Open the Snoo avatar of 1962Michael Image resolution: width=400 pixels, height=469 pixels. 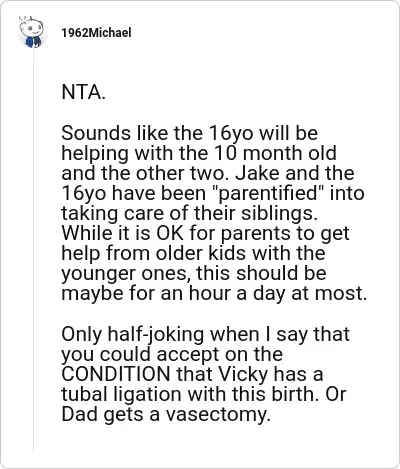point(31,32)
